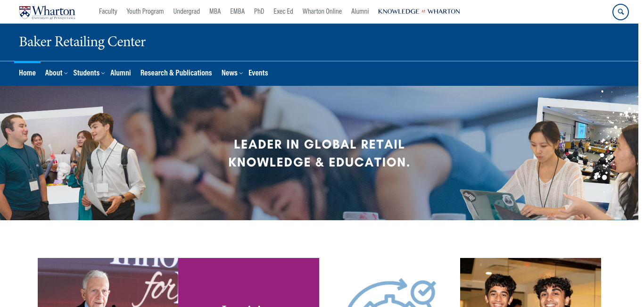Open the Knowledge at Wharton logo link

click(x=419, y=11)
